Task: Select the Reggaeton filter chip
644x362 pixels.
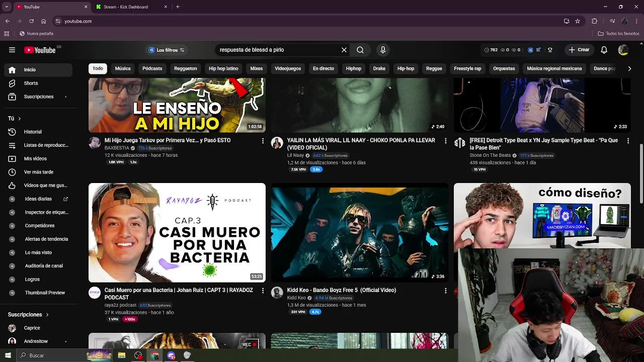Action: (x=186, y=68)
